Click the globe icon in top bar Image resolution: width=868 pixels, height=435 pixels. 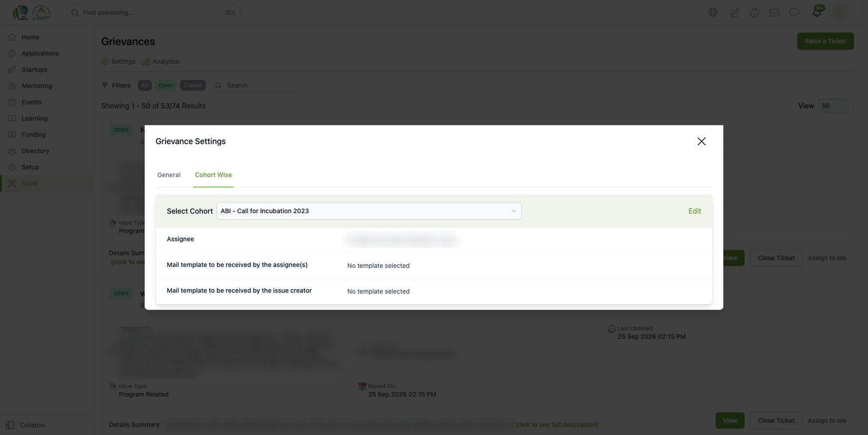[713, 12]
